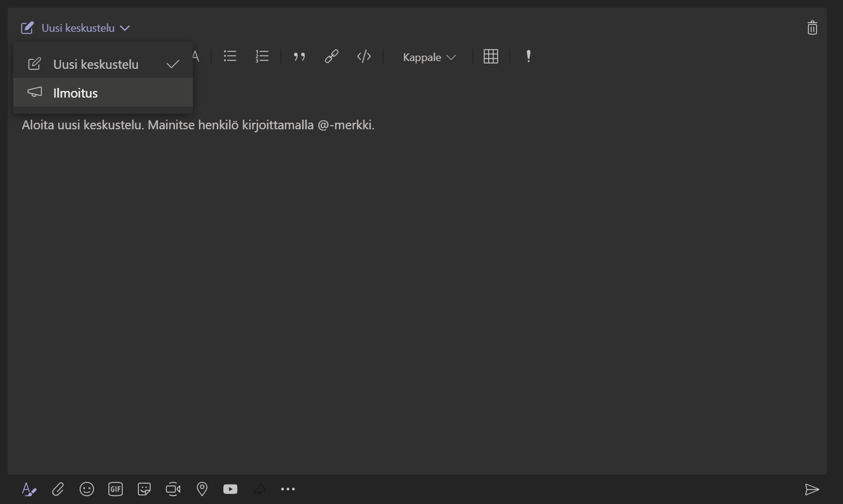The height and width of the screenshot is (504, 843).
Task: Expand more options with three dots
Action: pyautogui.click(x=288, y=490)
